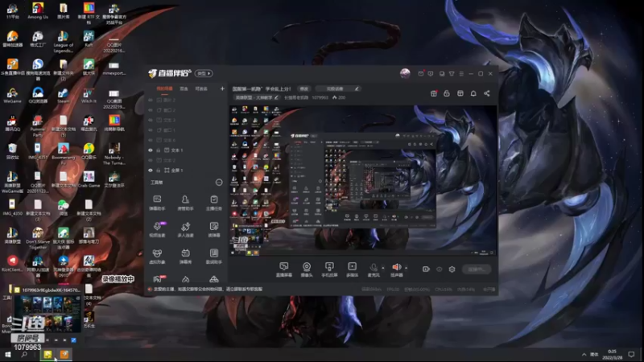The width and height of the screenshot is (644, 362).
Task: Click the 修改 title edit button
Action: point(304,88)
